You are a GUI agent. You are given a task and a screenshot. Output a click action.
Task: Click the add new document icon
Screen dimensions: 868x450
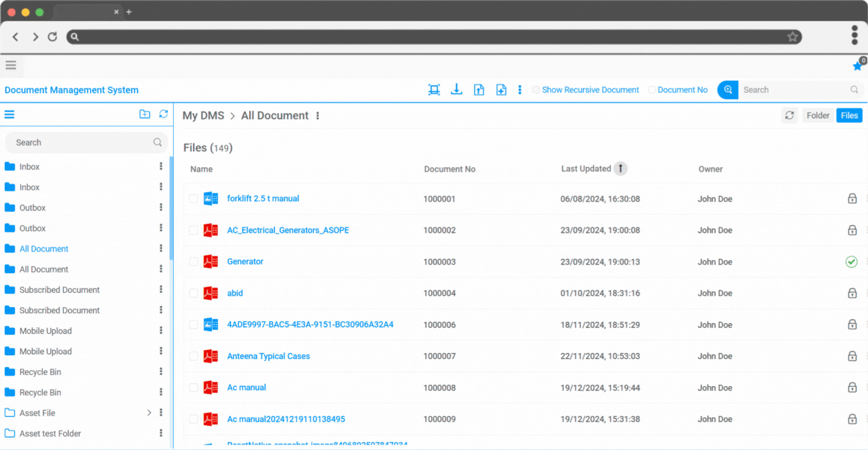pyautogui.click(x=501, y=90)
